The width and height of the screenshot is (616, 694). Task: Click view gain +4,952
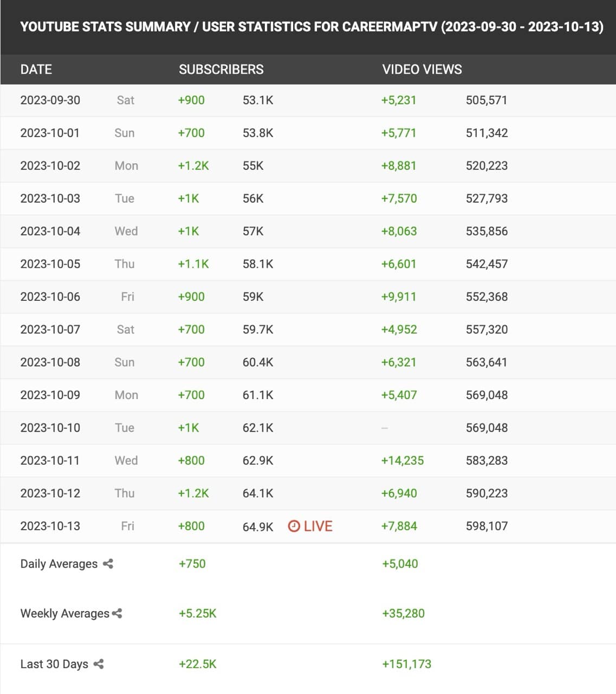pos(399,330)
